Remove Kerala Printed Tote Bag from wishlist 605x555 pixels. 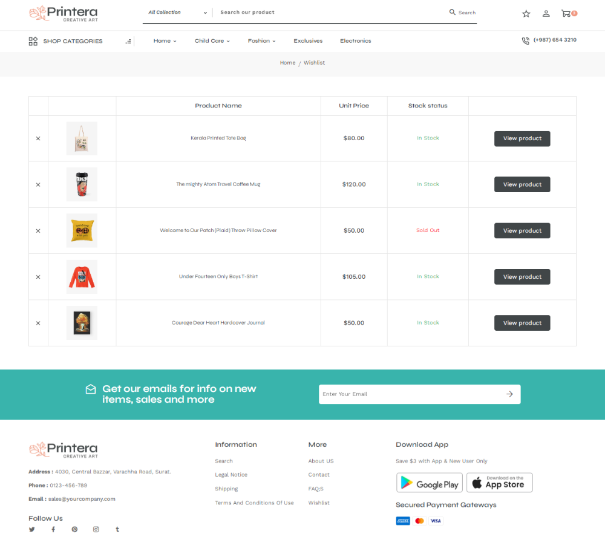pos(38,138)
